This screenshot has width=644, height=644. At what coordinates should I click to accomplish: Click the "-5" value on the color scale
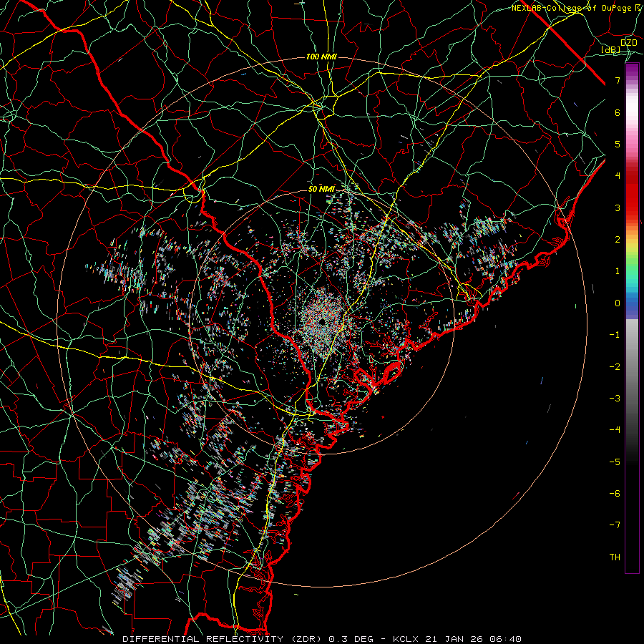(615, 462)
